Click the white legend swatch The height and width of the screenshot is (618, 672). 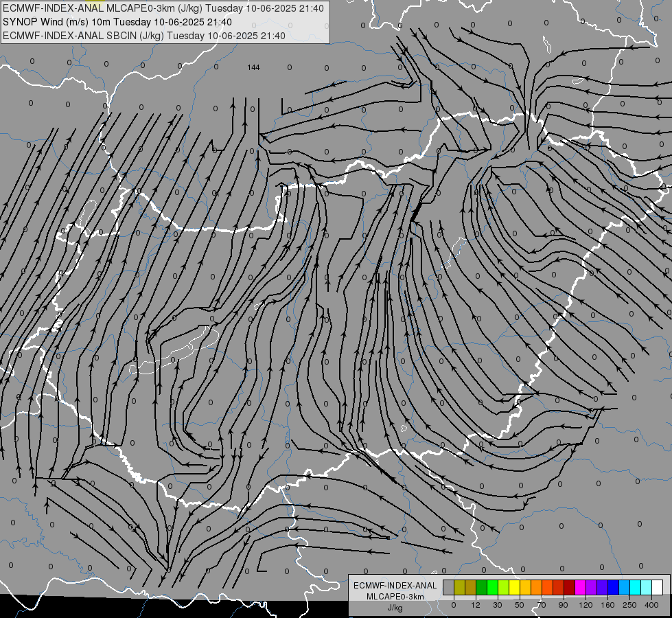(x=658, y=587)
